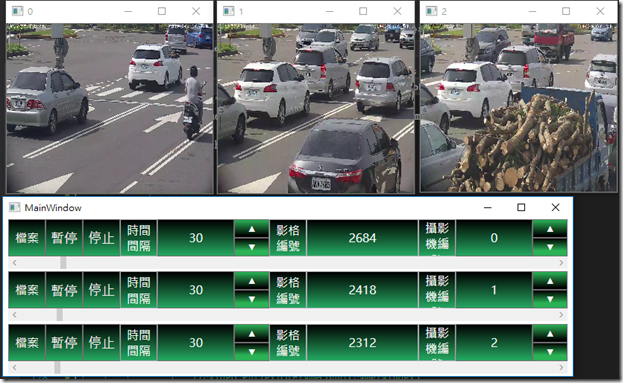
Task: Click 檔案 button in the third row
Action: [x=27, y=342]
